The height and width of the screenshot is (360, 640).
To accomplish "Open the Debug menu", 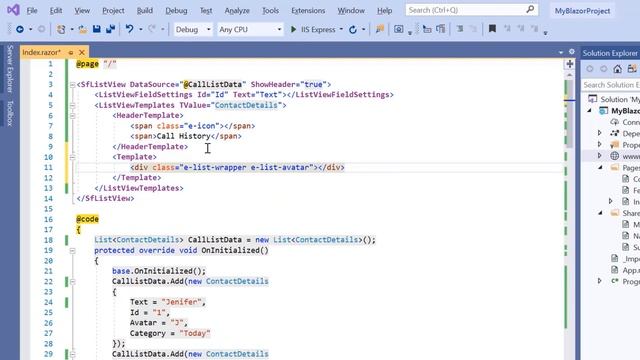I will (x=176, y=11).
